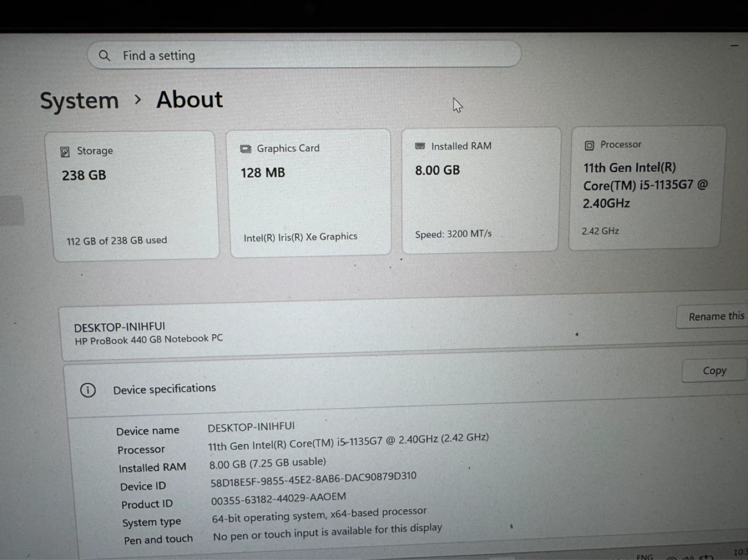Viewport: 748px width, 560px height.
Task: Select the '2.42 GHz' text in Processor card
Action: click(600, 231)
